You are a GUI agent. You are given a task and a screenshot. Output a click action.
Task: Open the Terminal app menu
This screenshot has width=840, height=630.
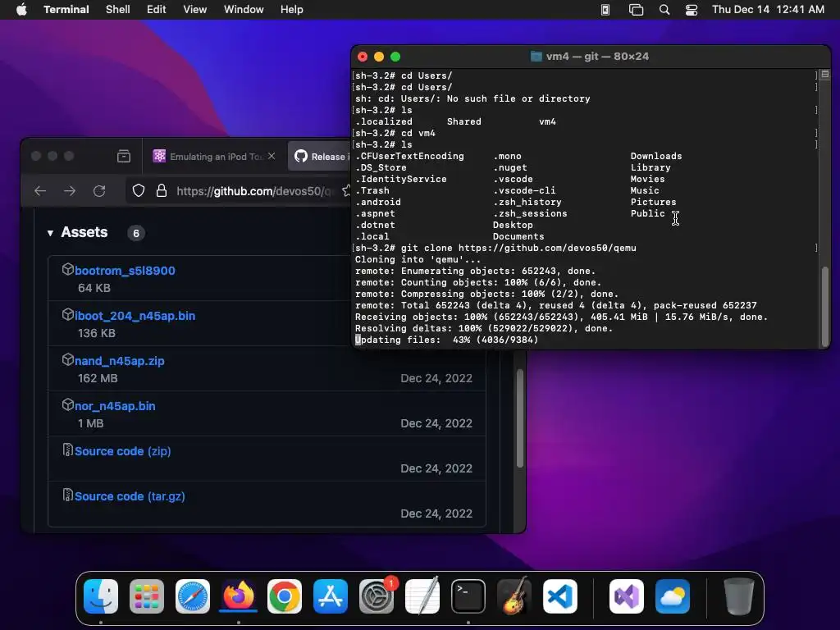66,10
